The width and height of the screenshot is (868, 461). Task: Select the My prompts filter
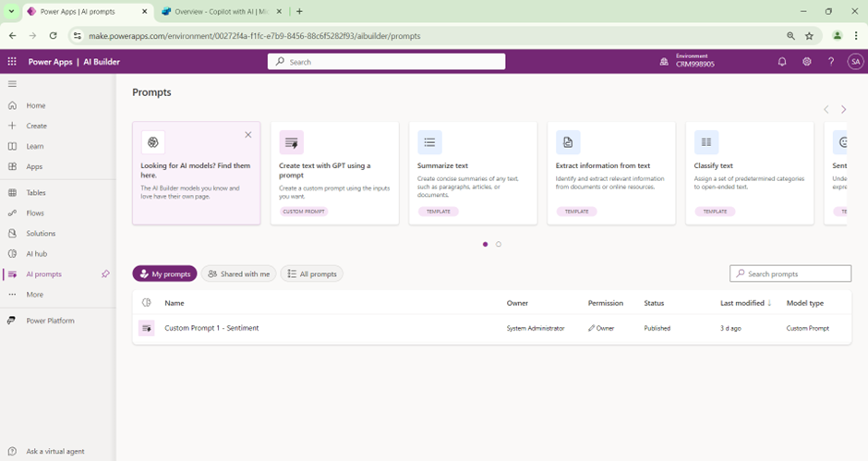164,274
